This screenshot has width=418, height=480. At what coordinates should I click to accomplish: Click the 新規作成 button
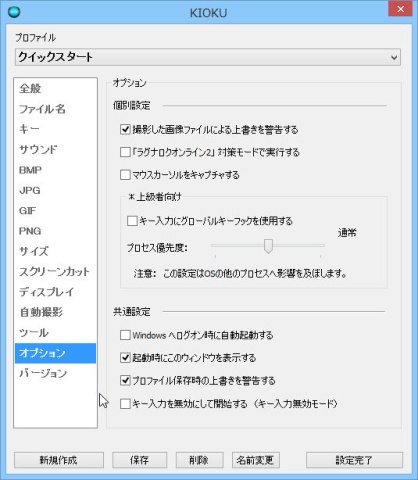coord(59,460)
